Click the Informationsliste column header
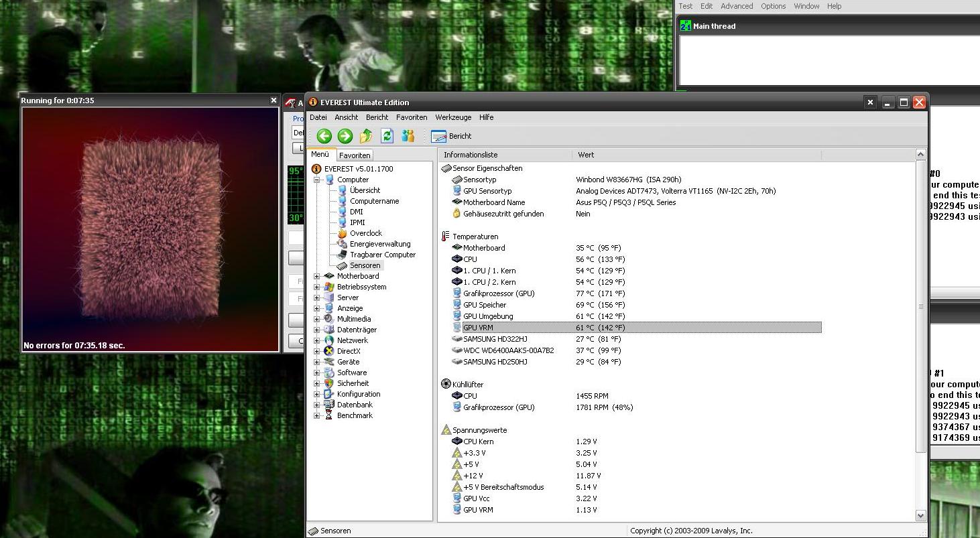This screenshot has width=980, height=538. (x=505, y=155)
